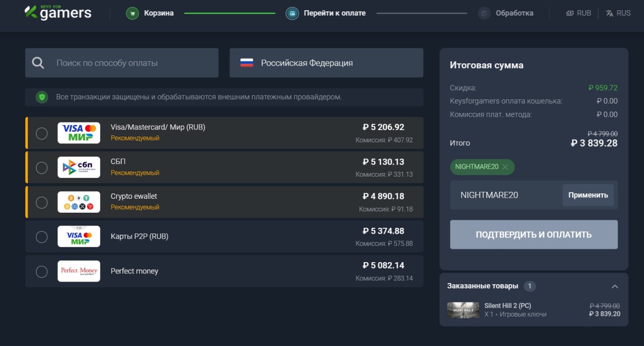Click the ₽ 5 374.88 price

click(x=383, y=231)
